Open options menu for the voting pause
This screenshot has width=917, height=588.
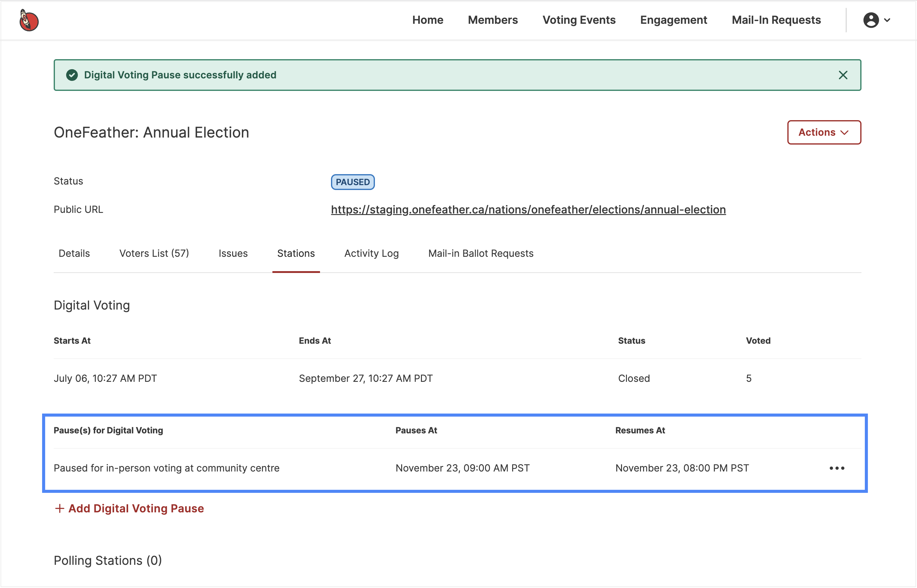[x=837, y=468]
